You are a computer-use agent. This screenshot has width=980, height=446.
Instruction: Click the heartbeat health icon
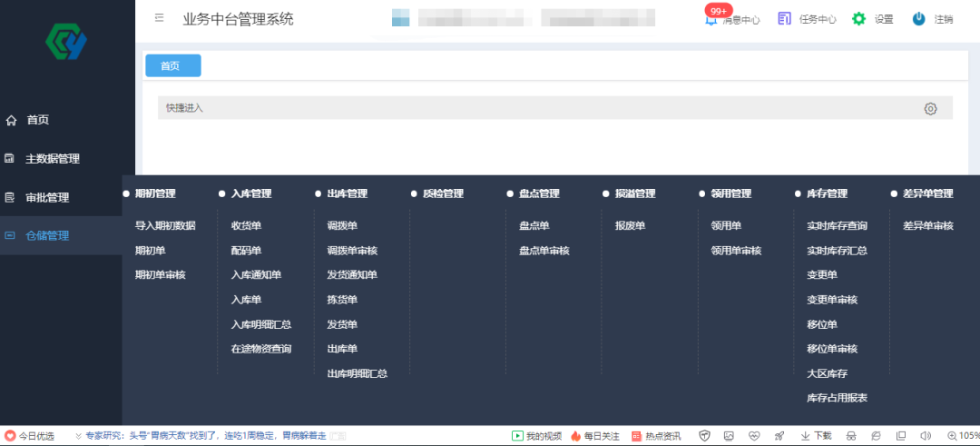click(x=754, y=436)
